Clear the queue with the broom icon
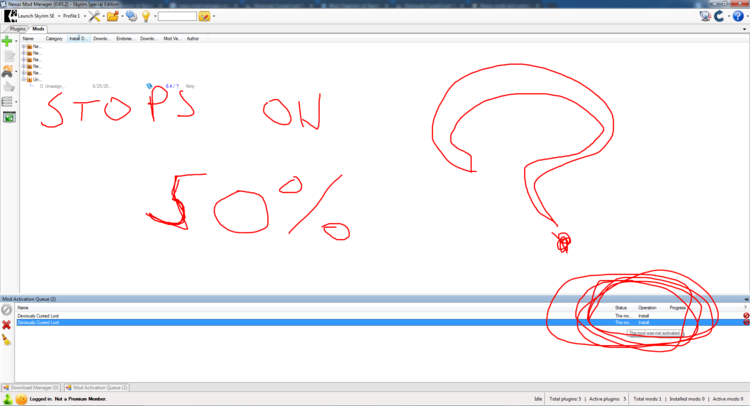 click(x=6, y=340)
